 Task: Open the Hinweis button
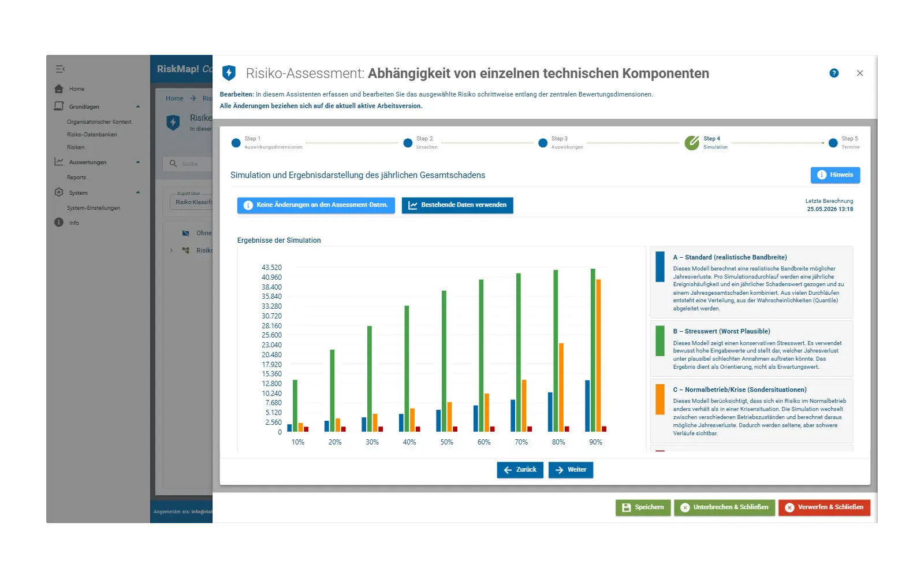[x=835, y=175]
